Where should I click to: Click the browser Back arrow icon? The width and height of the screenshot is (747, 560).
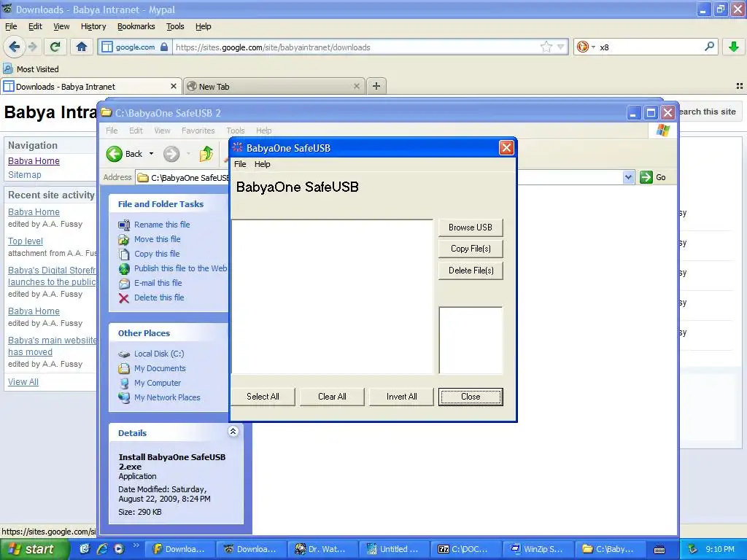click(14, 47)
